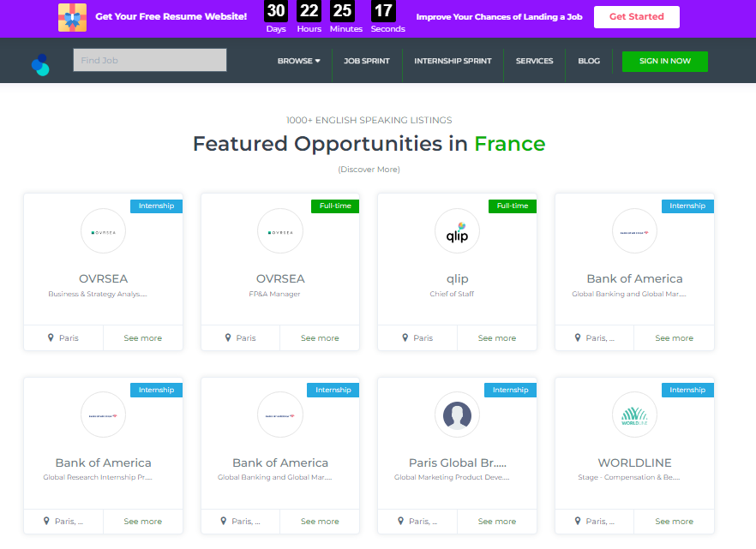The height and width of the screenshot is (549, 756).
Task: Type in the Find Job field
Action: 150,60
